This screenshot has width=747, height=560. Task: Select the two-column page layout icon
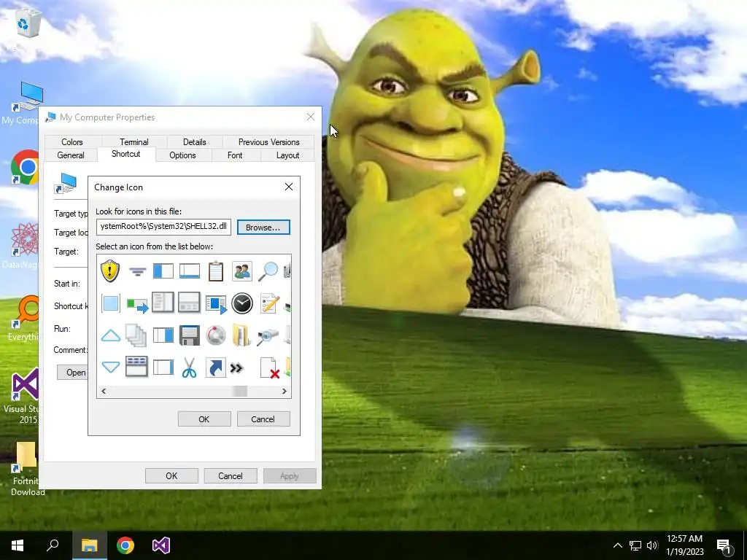tap(163, 303)
